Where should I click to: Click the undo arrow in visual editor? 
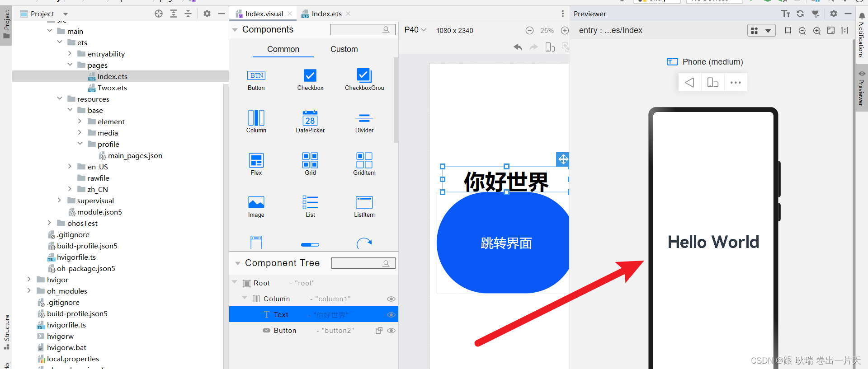[518, 47]
